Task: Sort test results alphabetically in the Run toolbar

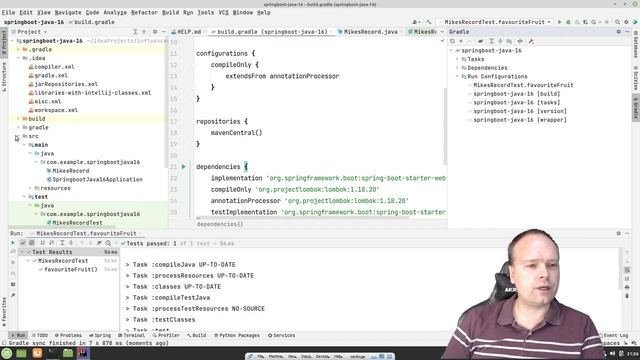Action: point(42,243)
